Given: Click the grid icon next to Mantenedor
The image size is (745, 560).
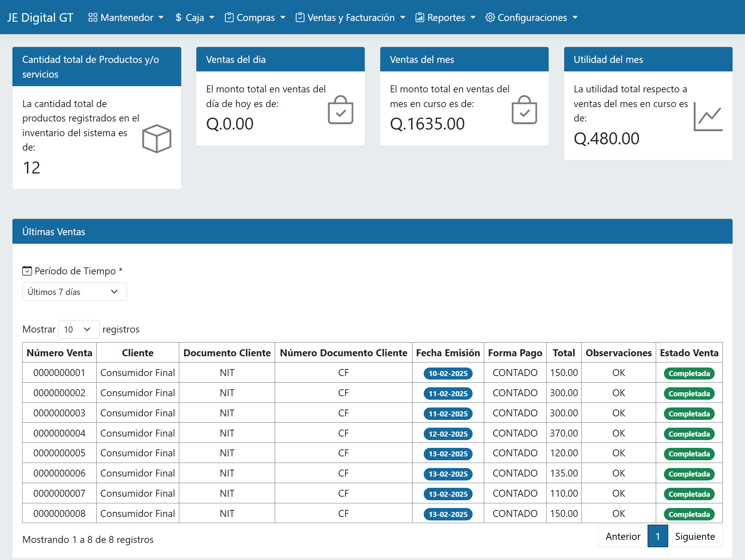Looking at the screenshot, I should pyautogui.click(x=93, y=17).
